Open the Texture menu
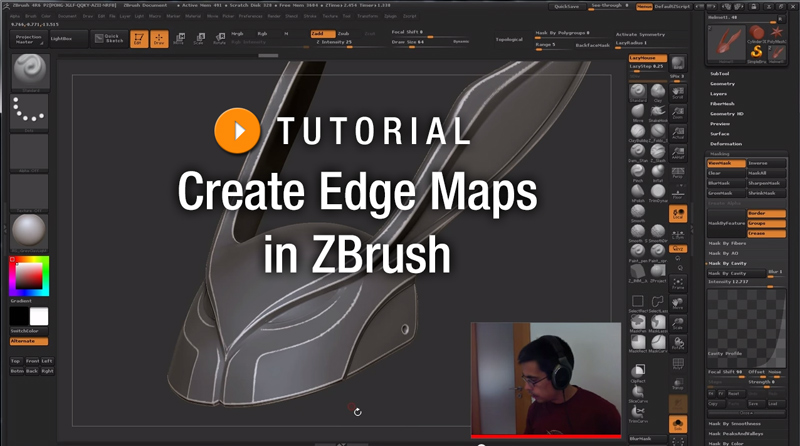800x446 pixels. [330, 16]
